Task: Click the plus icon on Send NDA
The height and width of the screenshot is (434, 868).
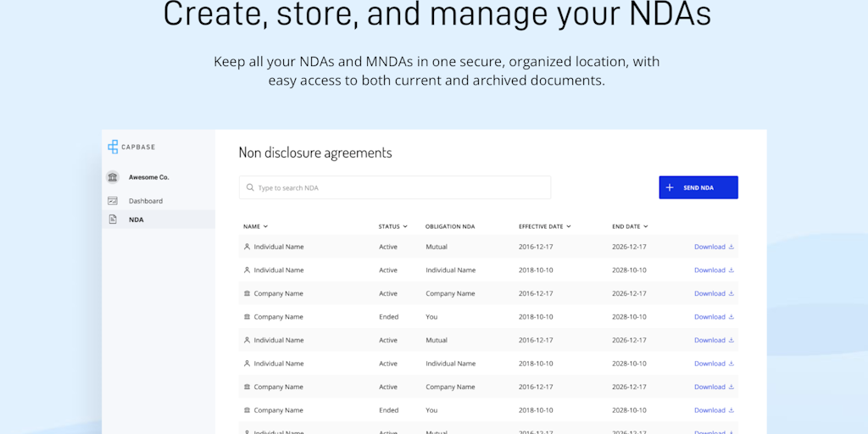Action: pyautogui.click(x=670, y=187)
